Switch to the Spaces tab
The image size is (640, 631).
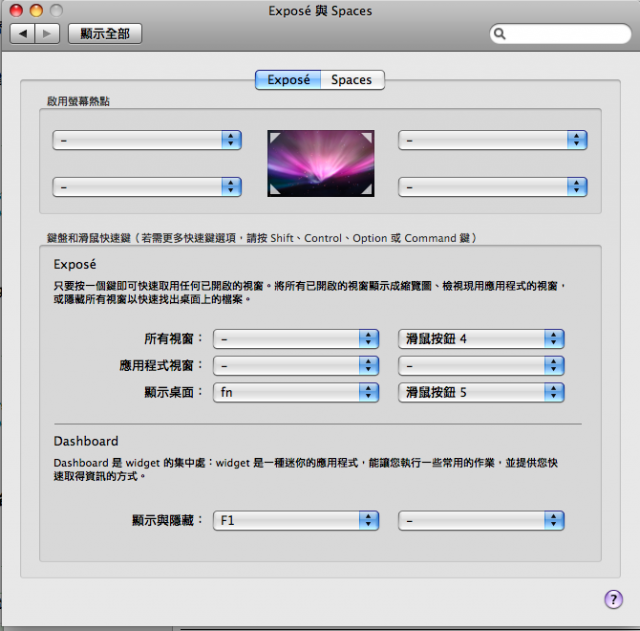(x=352, y=80)
